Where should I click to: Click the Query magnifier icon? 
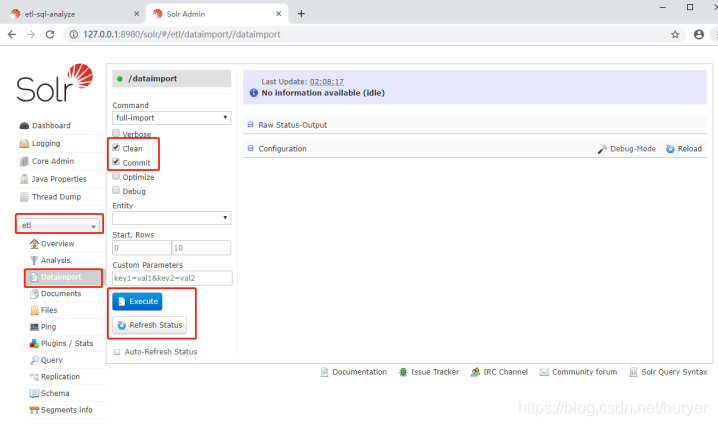34,360
